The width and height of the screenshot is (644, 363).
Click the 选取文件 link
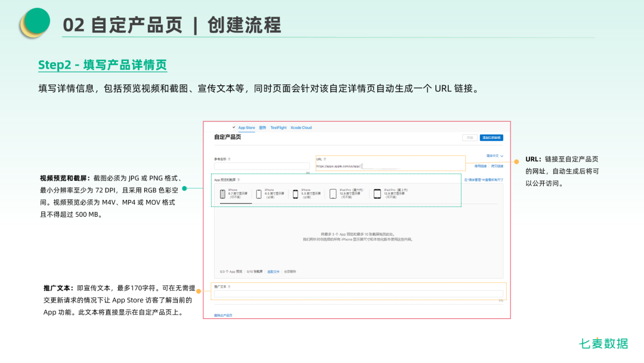point(273,272)
